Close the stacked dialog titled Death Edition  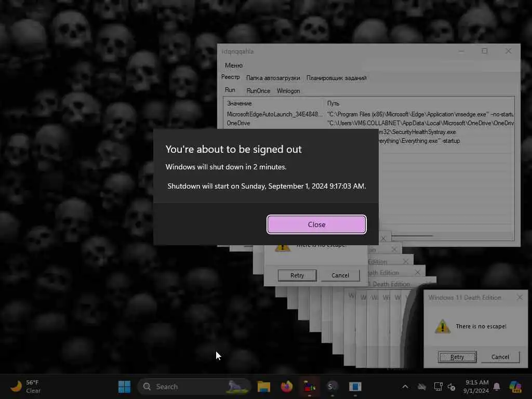tap(417, 272)
